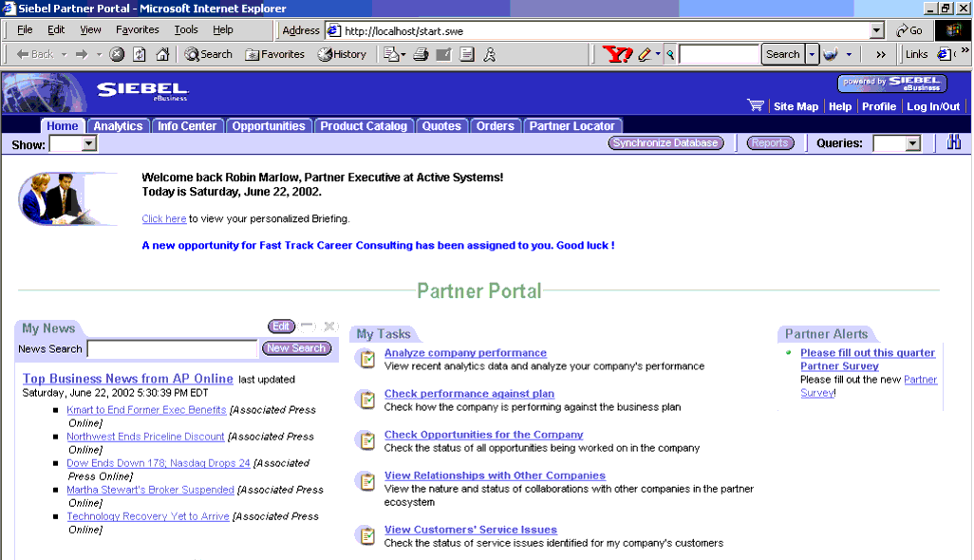Open the Partner Survey alert link

(867, 359)
